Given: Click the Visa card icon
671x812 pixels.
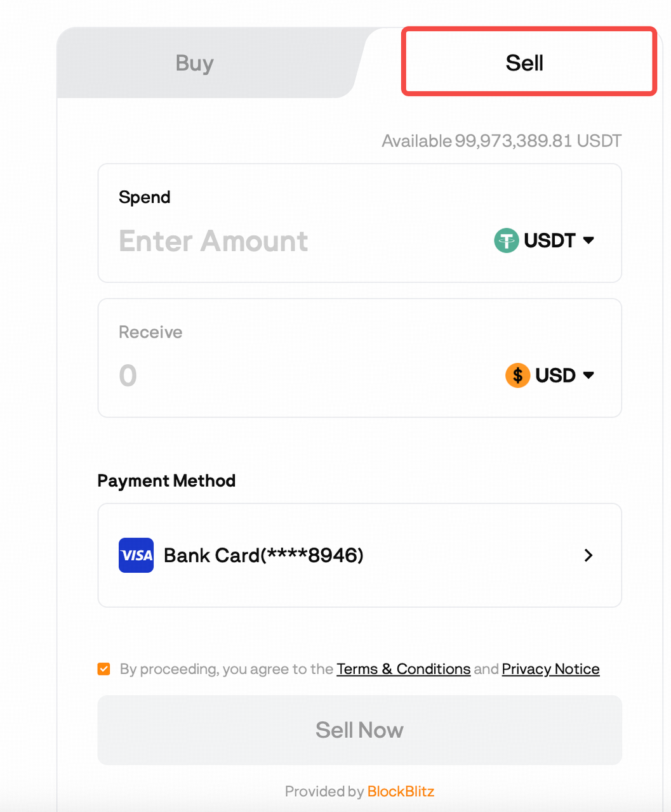Looking at the screenshot, I should [x=136, y=555].
